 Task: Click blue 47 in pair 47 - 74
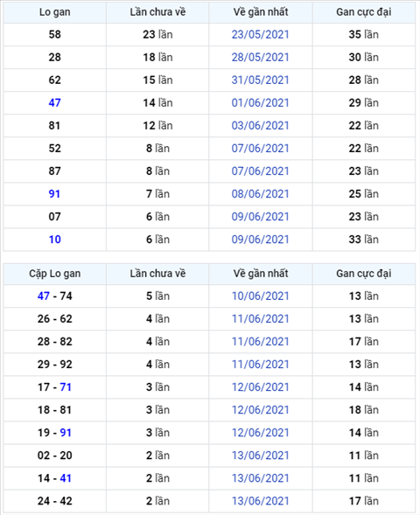(44, 296)
